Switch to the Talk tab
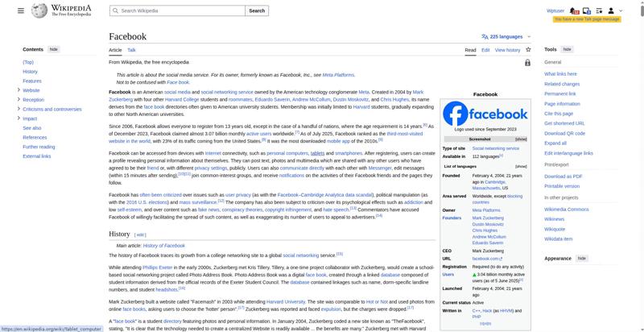The image size is (644, 332). [x=131, y=50]
